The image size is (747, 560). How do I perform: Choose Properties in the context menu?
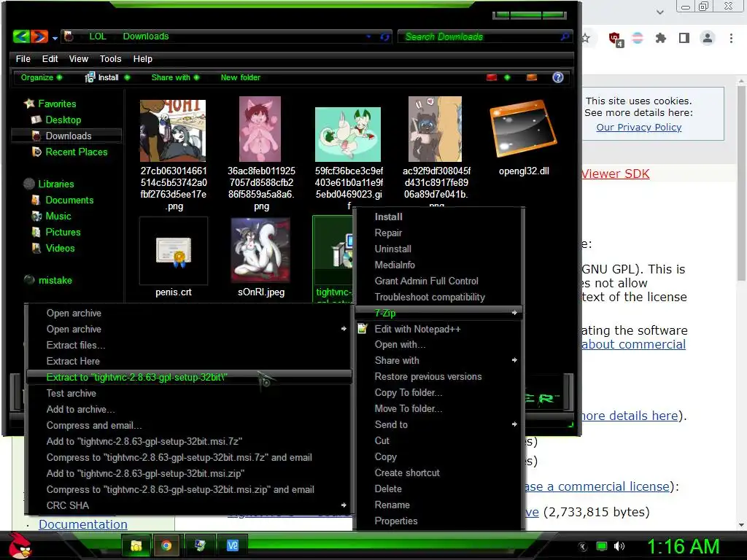point(396,521)
